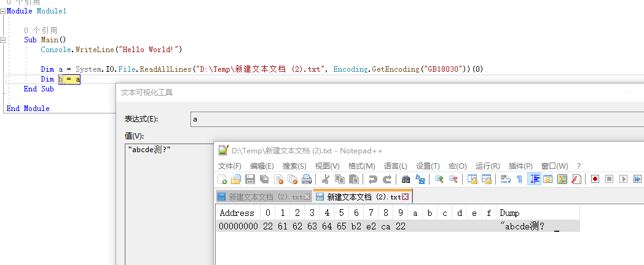Click the Zoom In magnifier icon
Viewport: 644px width, 265px height.
pyautogui.click(x=439, y=179)
